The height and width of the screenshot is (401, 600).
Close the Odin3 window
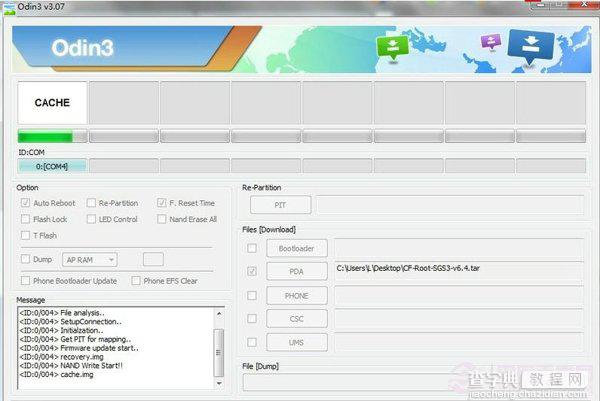tap(584, 5)
